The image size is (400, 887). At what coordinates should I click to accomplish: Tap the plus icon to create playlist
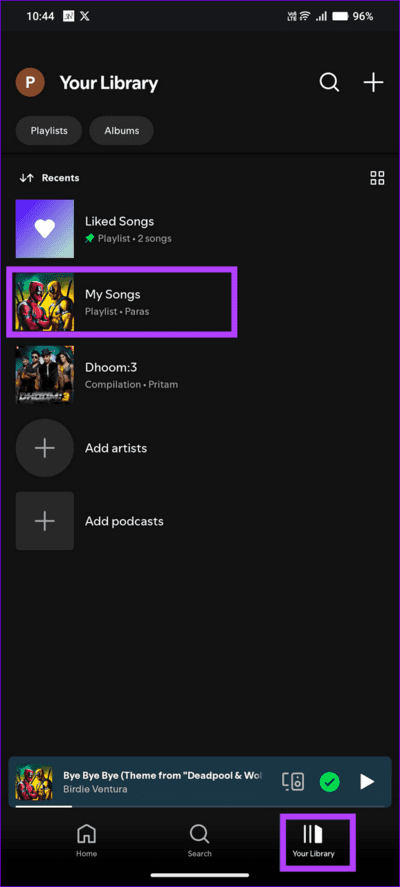(373, 83)
